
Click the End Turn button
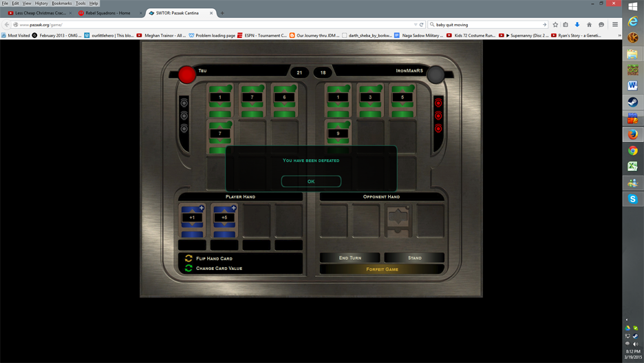(350, 258)
